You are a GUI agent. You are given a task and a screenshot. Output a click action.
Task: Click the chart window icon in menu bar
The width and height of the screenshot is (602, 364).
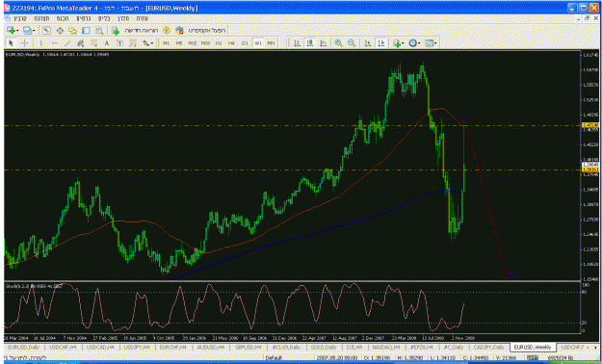click(x=8, y=18)
